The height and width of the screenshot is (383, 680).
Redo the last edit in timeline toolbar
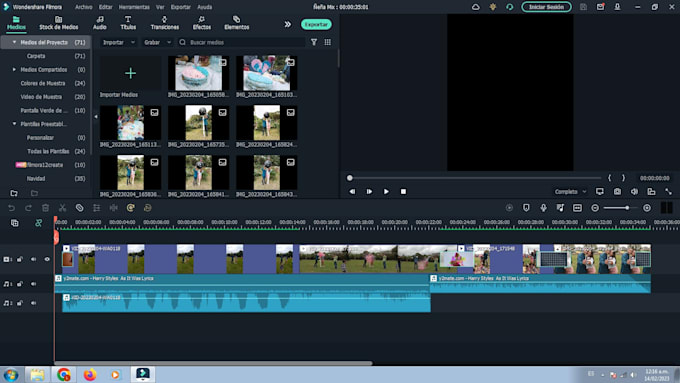point(28,208)
